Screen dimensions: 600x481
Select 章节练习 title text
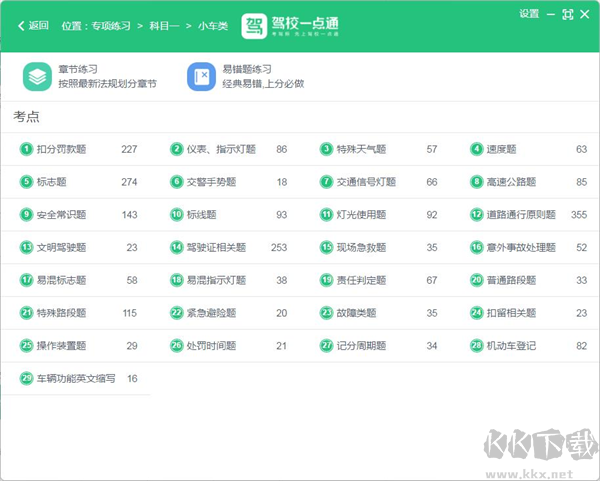78,69
